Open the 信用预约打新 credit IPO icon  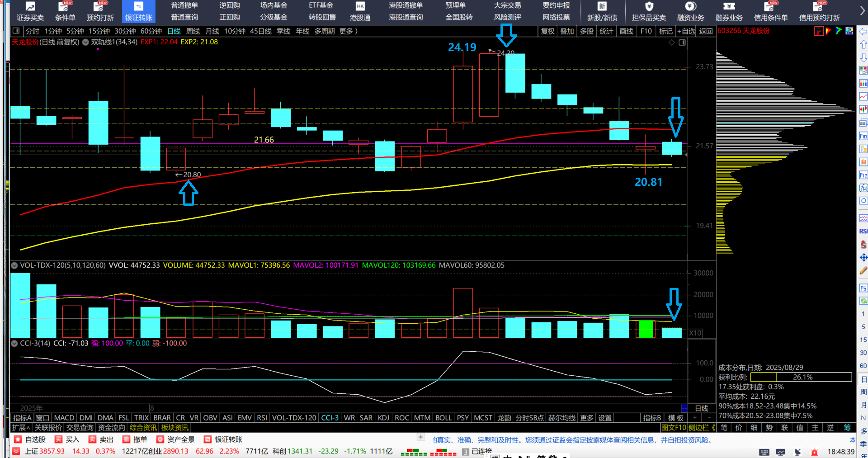pos(819,12)
